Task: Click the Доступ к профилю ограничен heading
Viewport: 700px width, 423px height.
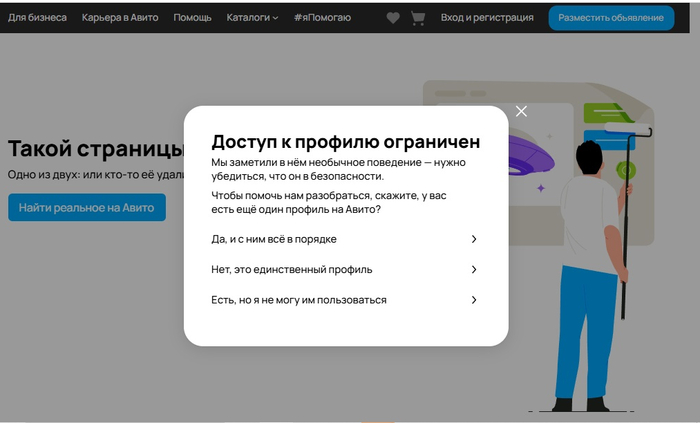Action: point(346,142)
